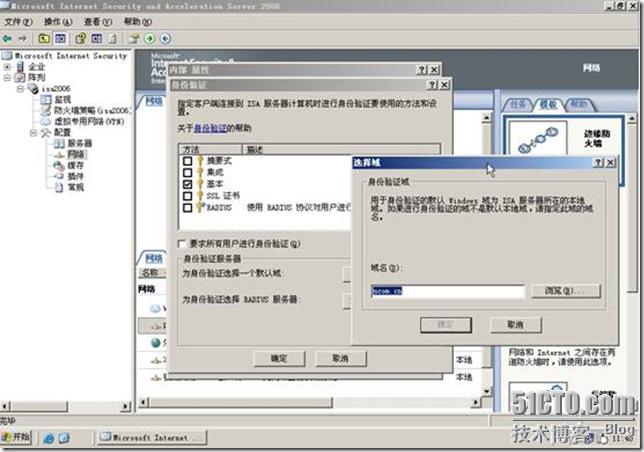This screenshot has width=644, height=452.
Task: Click the export list toolbar icon
Action: coord(113,39)
